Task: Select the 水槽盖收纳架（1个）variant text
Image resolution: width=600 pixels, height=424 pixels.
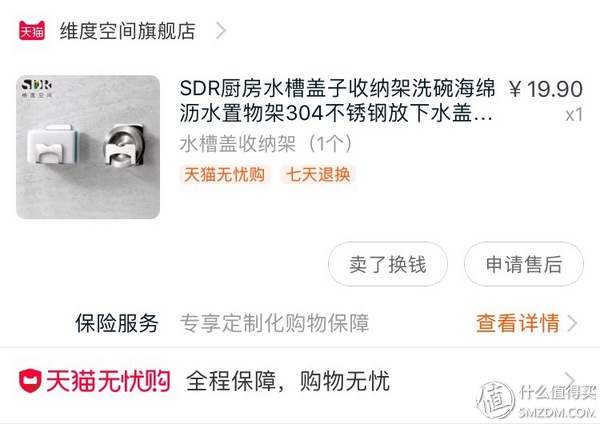Action: (x=266, y=144)
